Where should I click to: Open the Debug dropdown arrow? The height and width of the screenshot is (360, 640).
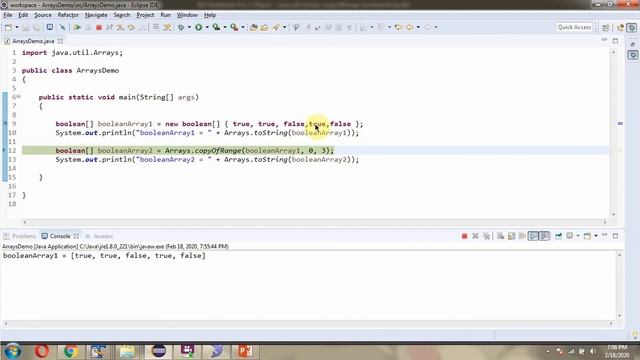[189, 27]
